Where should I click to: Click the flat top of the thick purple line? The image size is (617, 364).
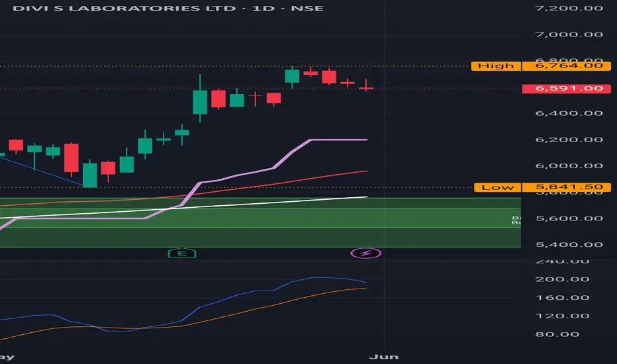tap(338, 140)
